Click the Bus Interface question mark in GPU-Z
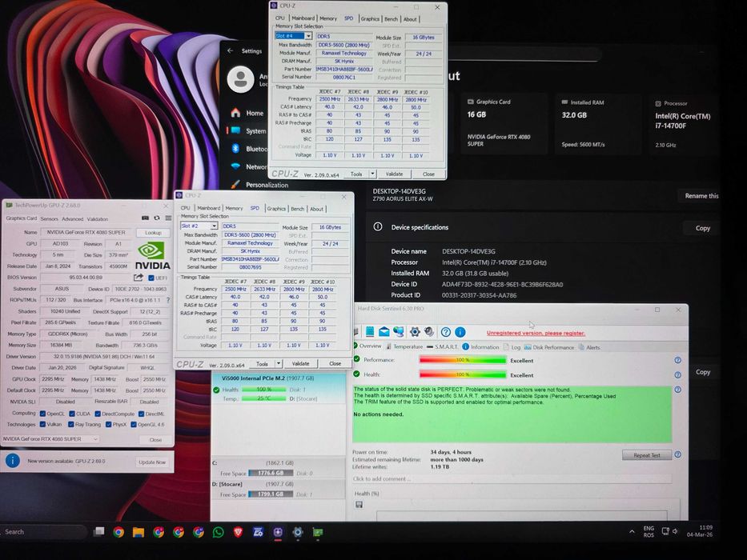Screen dimensions: 747x560 (167, 301)
